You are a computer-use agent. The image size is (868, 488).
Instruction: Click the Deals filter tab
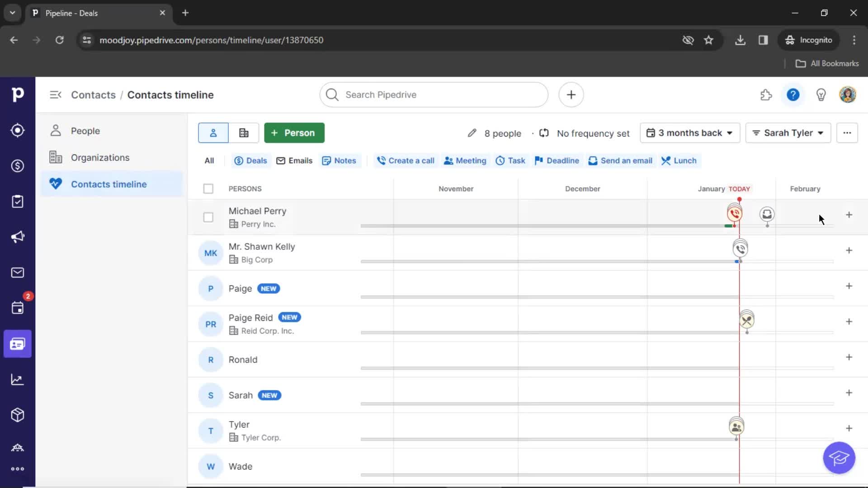[x=250, y=160]
